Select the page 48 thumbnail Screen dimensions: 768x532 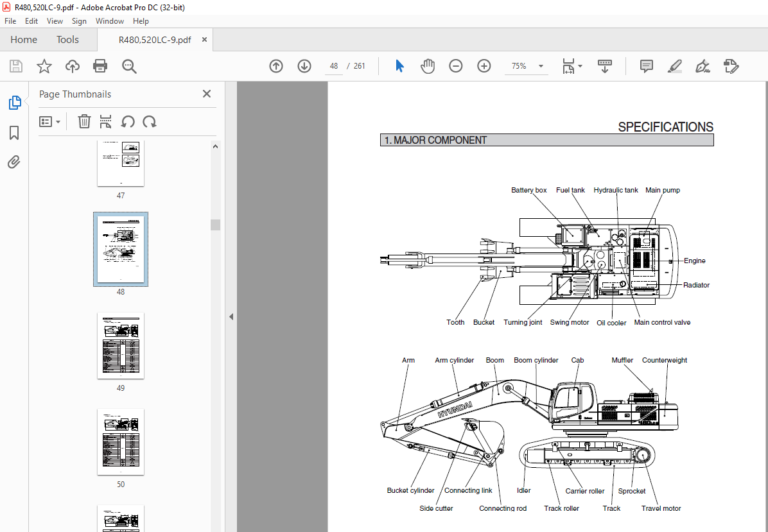[121, 249]
